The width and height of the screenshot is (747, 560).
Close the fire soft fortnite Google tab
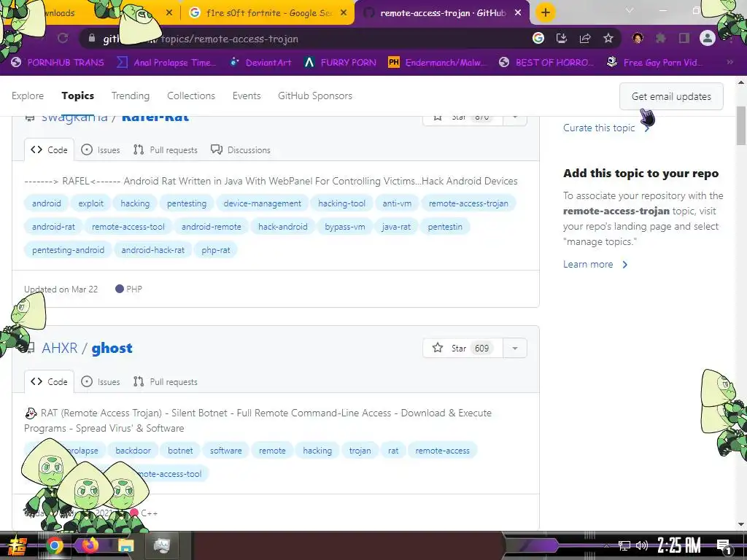pos(344,13)
